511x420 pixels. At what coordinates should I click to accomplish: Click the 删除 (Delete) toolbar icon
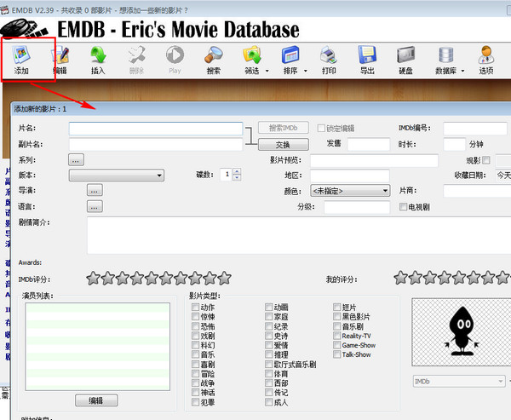(x=136, y=60)
